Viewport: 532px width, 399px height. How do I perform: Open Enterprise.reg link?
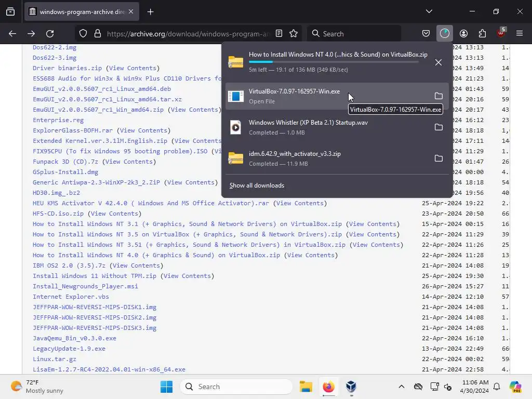coord(58,120)
